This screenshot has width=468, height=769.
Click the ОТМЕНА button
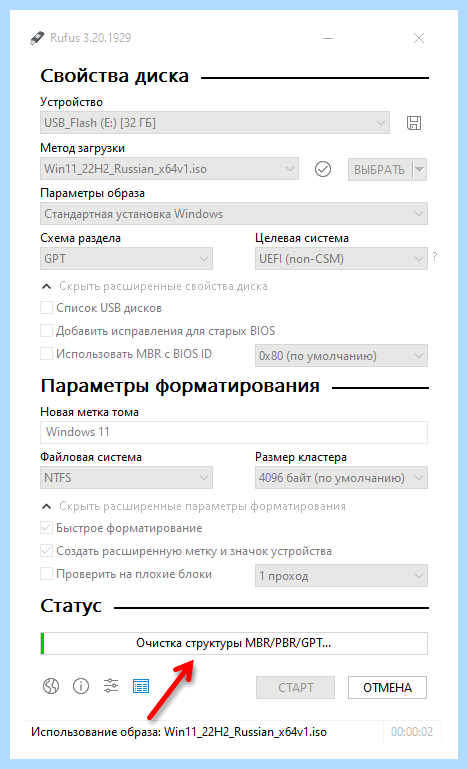point(388,688)
